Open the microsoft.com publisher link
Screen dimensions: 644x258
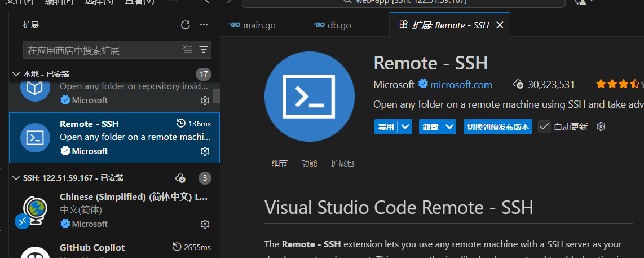461,85
